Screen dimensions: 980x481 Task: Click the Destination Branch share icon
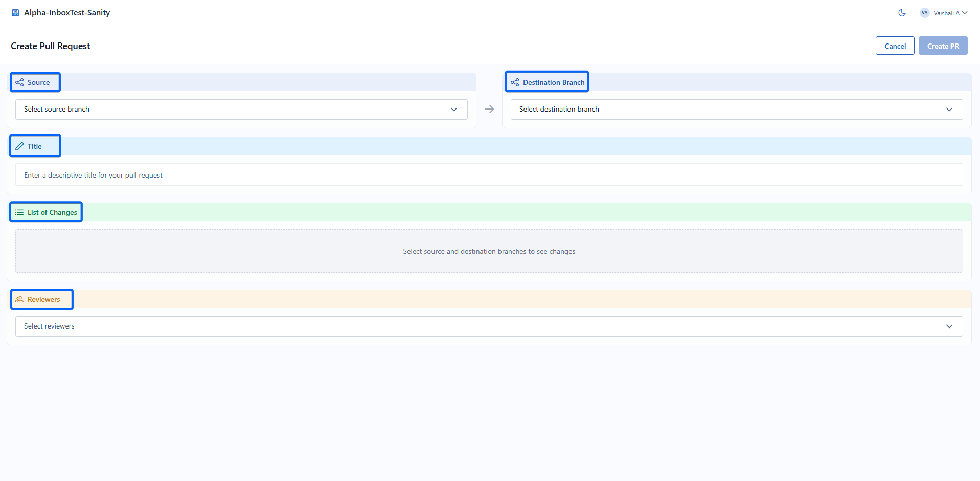(x=515, y=82)
